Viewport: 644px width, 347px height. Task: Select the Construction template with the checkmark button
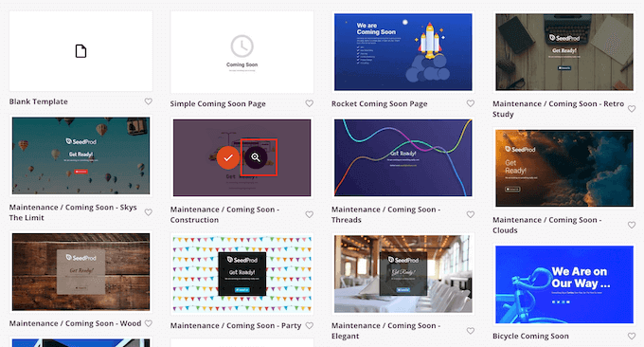tap(228, 157)
